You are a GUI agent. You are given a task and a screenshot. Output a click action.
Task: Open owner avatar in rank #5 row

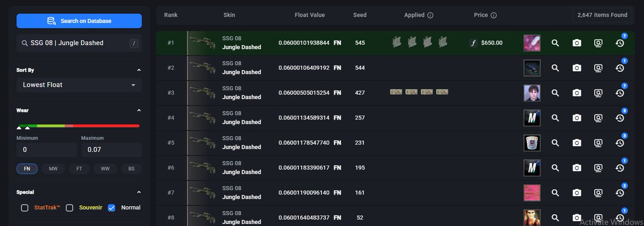point(532,143)
